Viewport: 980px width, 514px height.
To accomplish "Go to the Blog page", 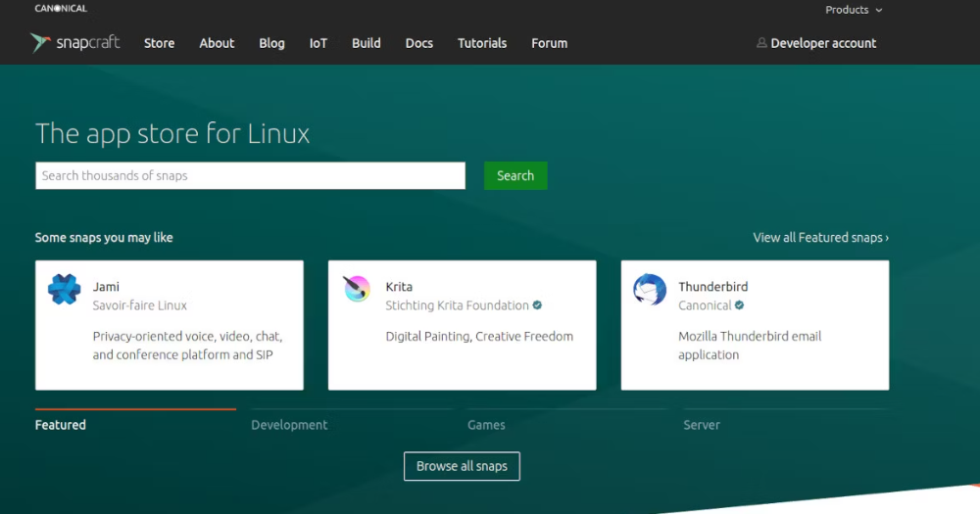I will pyautogui.click(x=271, y=44).
